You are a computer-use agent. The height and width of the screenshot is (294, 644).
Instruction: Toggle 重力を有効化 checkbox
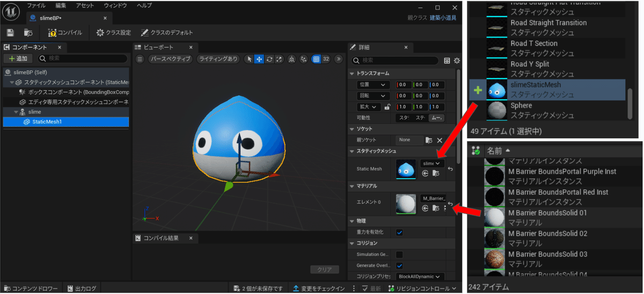tap(399, 233)
